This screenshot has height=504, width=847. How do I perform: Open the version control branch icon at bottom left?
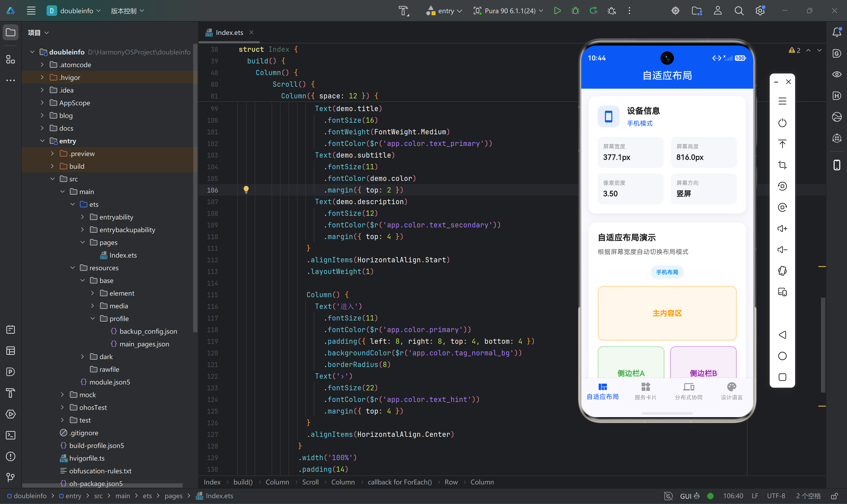[11, 478]
